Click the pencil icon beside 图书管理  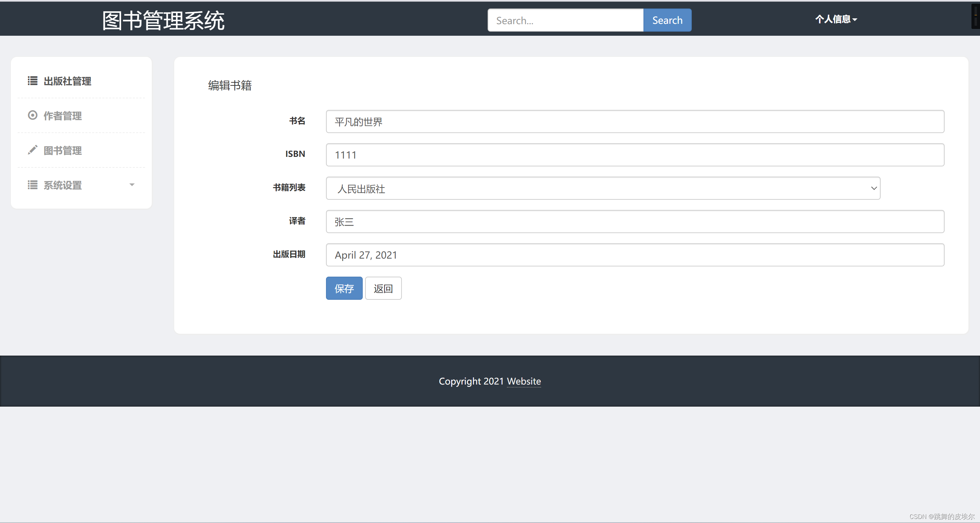(x=32, y=150)
